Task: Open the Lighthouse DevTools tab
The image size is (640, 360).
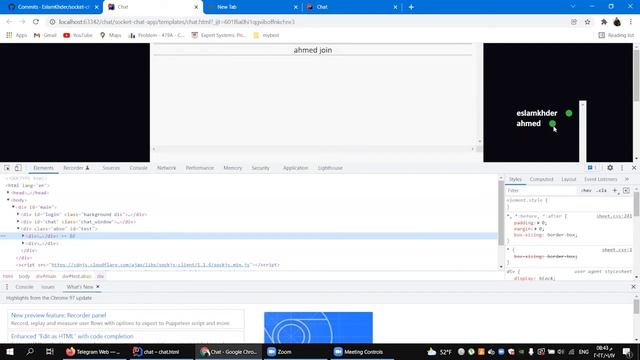Action: 330,168
